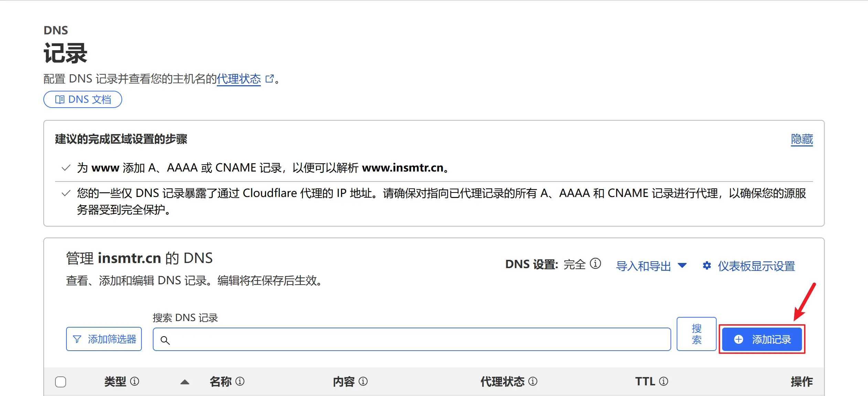868x396 pixels.
Task: Toggle the select-all checkbox in table header
Action: point(61,382)
